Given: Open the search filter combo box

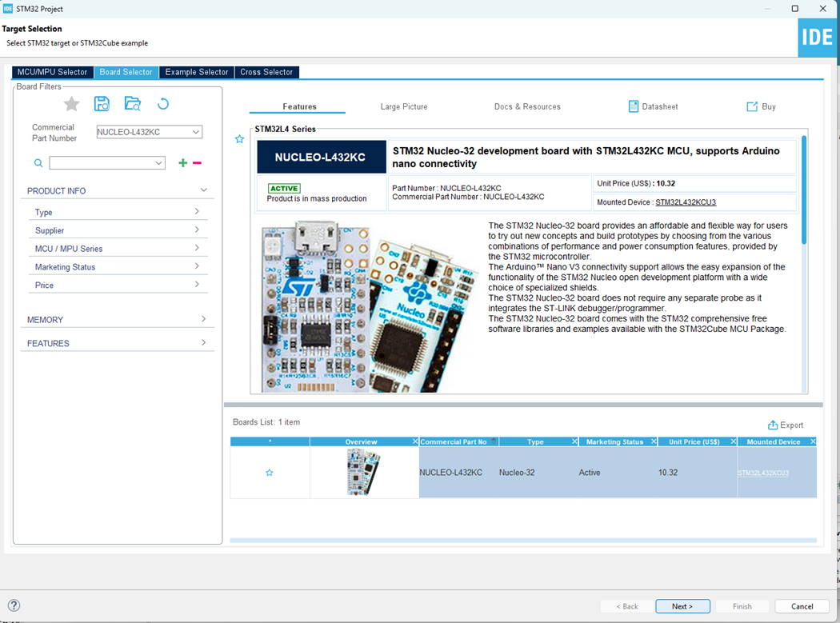Looking at the screenshot, I should point(107,163).
